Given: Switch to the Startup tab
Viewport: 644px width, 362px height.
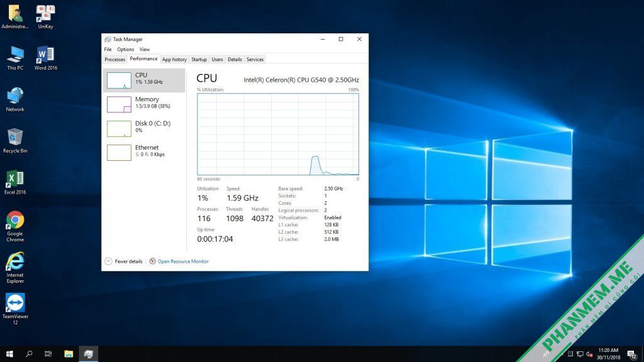Looking at the screenshot, I should point(199,60).
